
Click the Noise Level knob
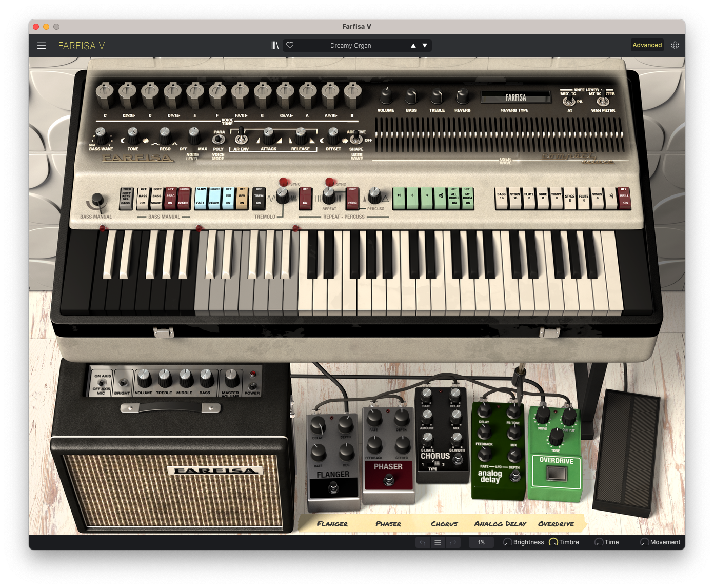tap(193, 136)
